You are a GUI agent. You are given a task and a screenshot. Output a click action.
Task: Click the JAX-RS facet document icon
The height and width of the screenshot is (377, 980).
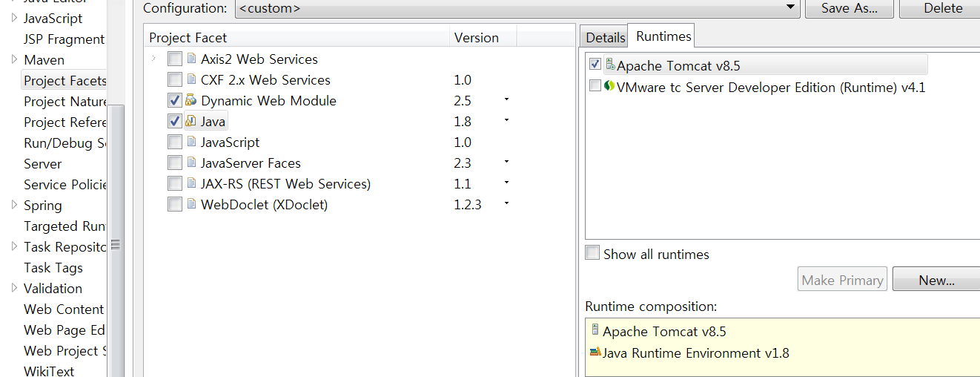click(191, 183)
